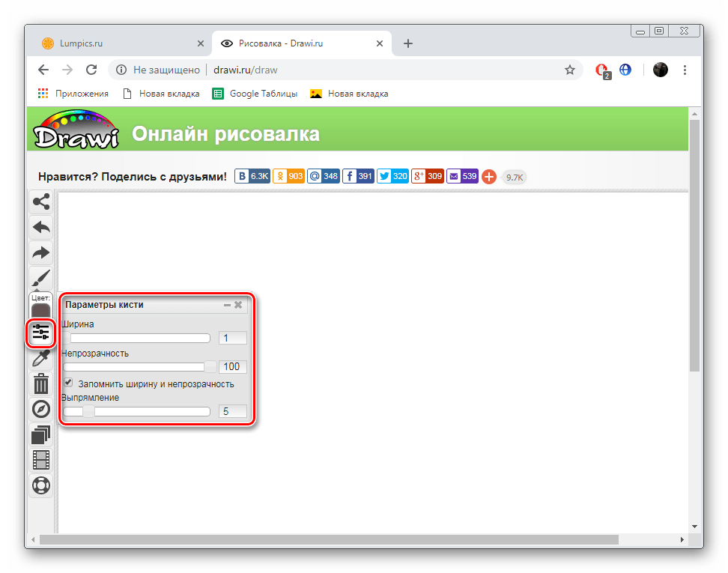Image resolution: width=728 pixels, height=573 pixels.
Task: Switch to the Lumpics.ru tab
Action: pyautogui.click(x=120, y=43)
